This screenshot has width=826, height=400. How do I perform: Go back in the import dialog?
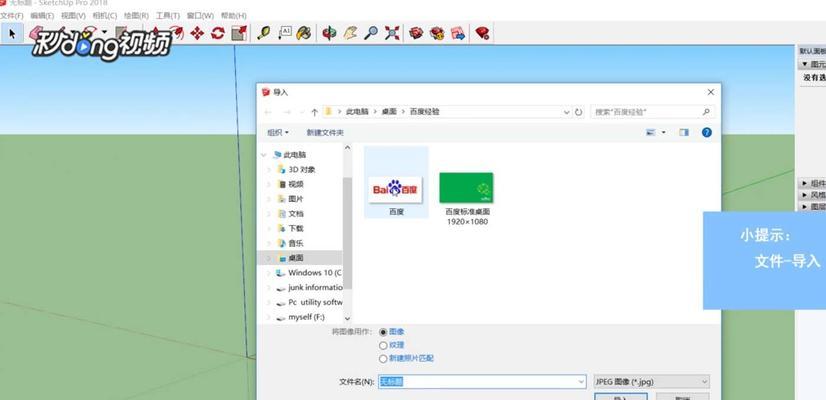[x=268, y=112]
